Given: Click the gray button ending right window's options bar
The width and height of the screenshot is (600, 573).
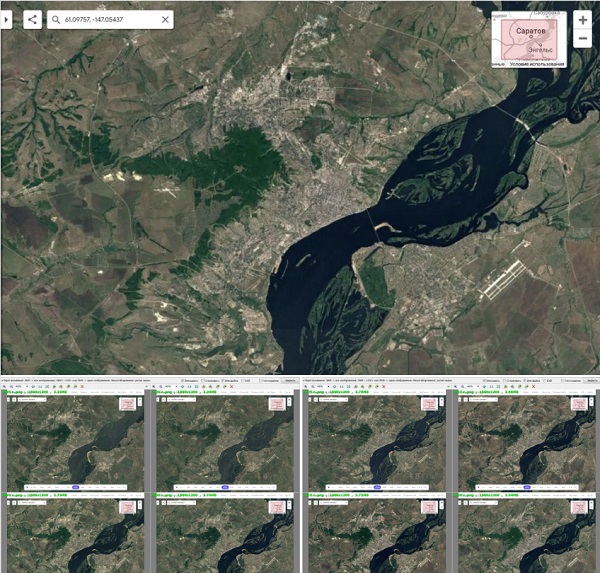Looking at the screenshot, I should [592, 380].
